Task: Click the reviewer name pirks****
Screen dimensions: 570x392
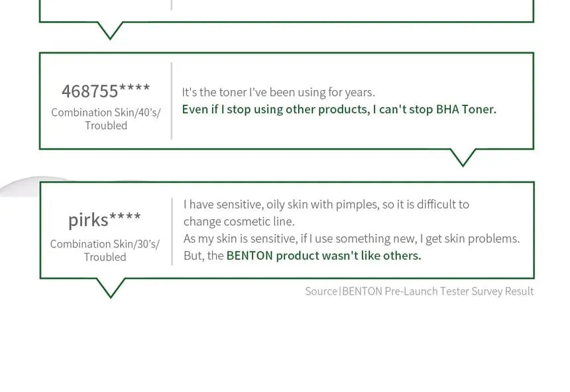Action: [105, 220]
